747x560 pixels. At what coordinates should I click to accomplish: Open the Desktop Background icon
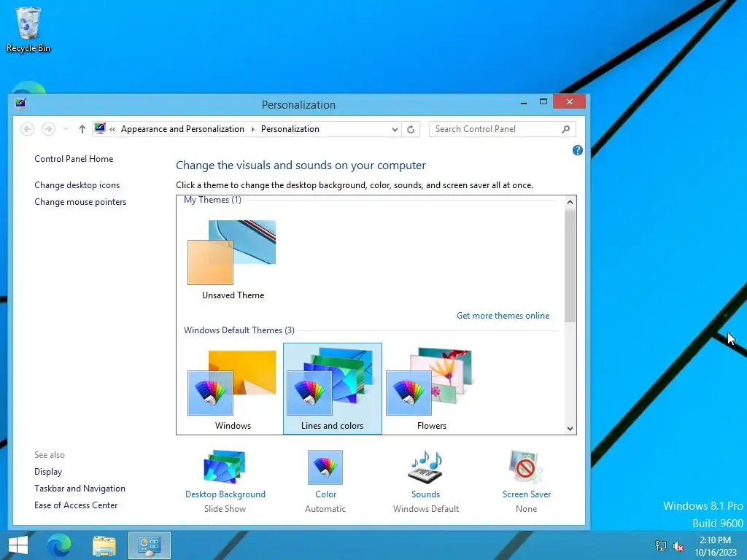click(225, 467)
